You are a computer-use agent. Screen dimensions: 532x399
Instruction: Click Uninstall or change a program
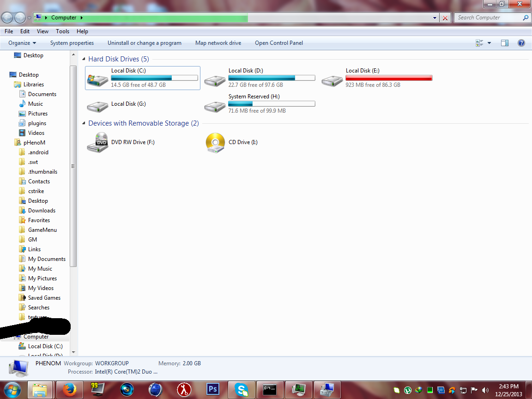[145, 43]
